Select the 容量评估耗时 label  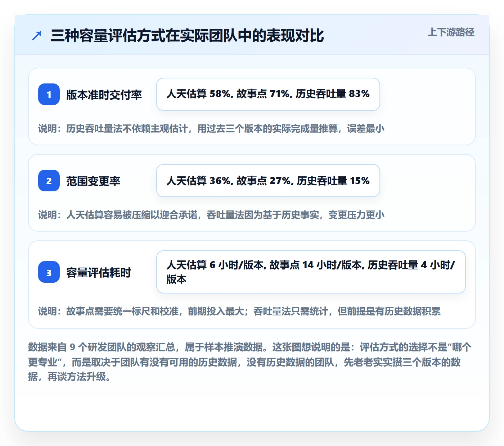pos(99,272)
